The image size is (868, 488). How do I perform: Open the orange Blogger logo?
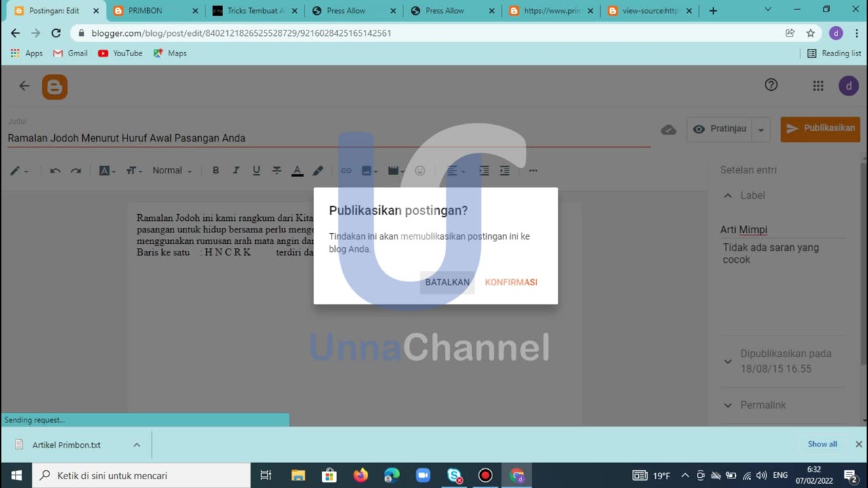[x=54, y=86]
